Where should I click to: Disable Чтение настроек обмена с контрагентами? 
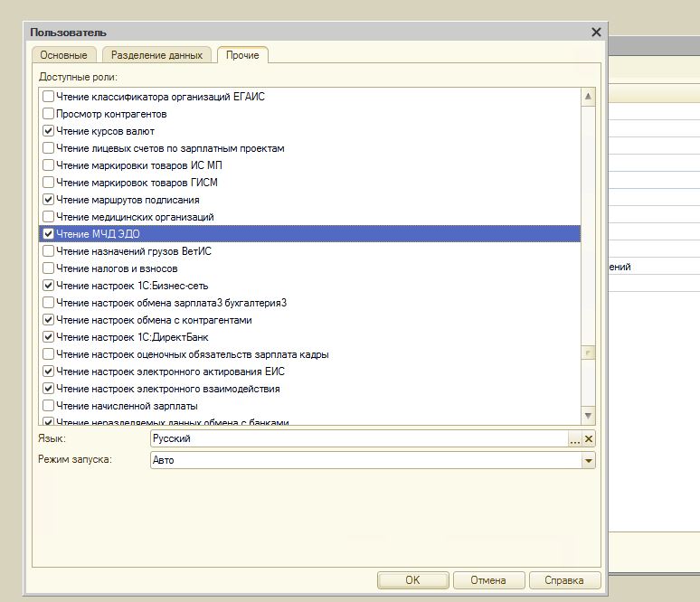(x=48, y=320)
